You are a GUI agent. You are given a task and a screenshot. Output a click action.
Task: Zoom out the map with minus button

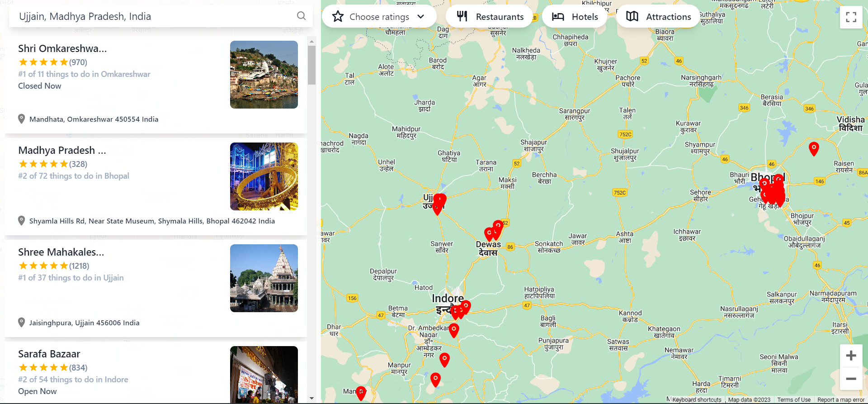point(851,379)
